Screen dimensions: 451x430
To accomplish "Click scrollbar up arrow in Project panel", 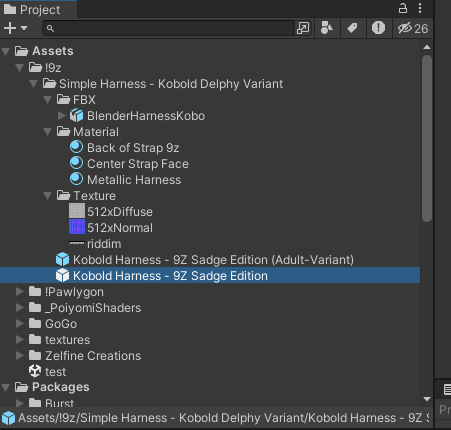I will 427,47.
